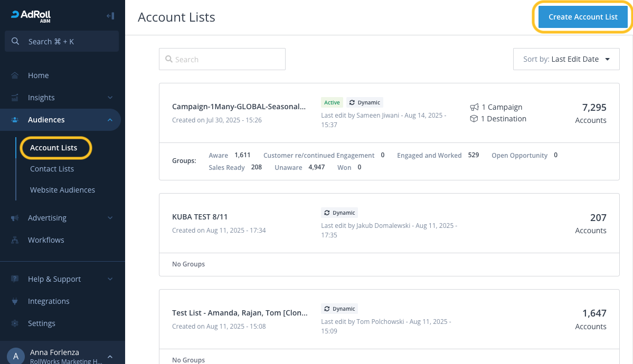This screenshot has width=633, height=364.
Task: Click the Home house icon
Action: (x=15, y=75)
